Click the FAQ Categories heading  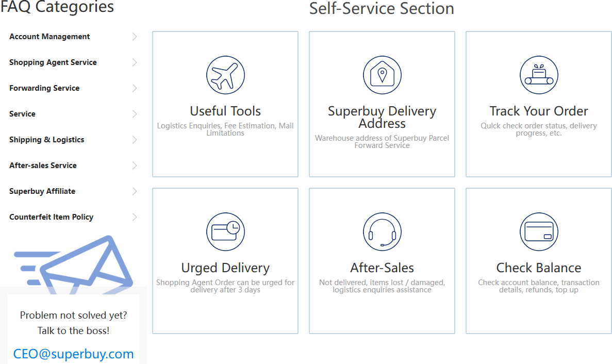(x=57, y=7)
